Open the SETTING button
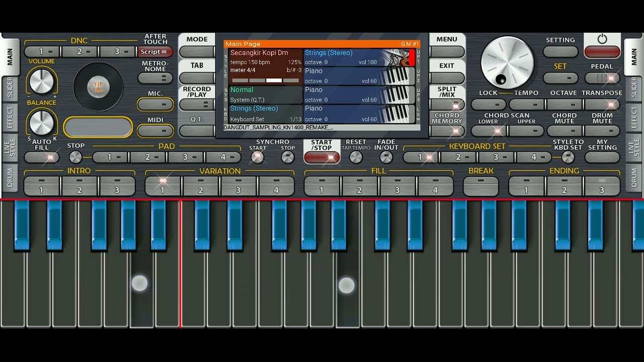This screenshot has width=644, height=362. [x=560, y=52]
